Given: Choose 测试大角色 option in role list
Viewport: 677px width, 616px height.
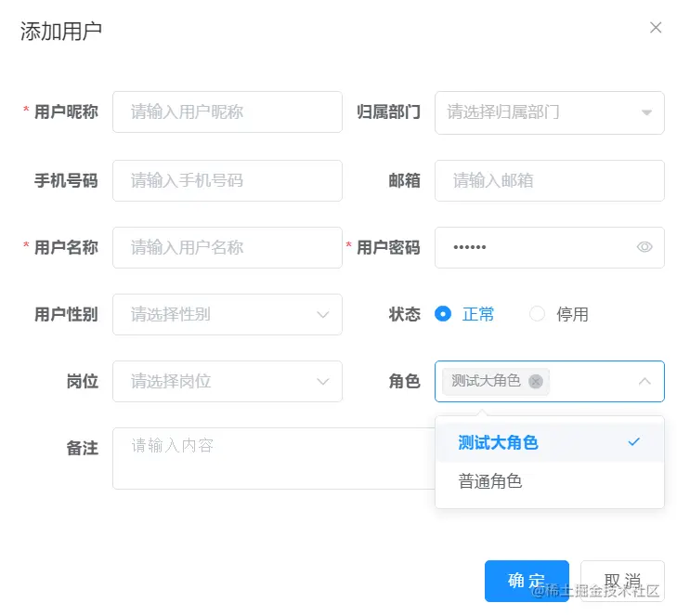Looking at the screenshot, I should click(550, 443).
